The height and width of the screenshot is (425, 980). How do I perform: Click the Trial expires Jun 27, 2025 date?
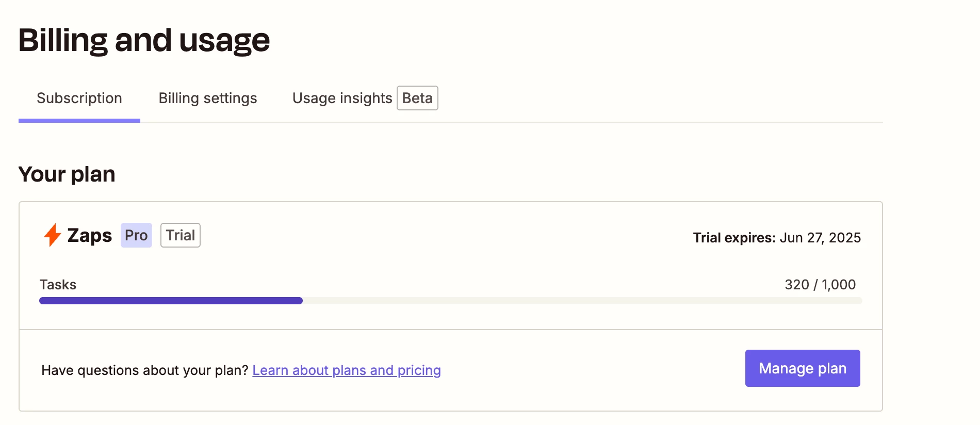click(x=820, y=238)
